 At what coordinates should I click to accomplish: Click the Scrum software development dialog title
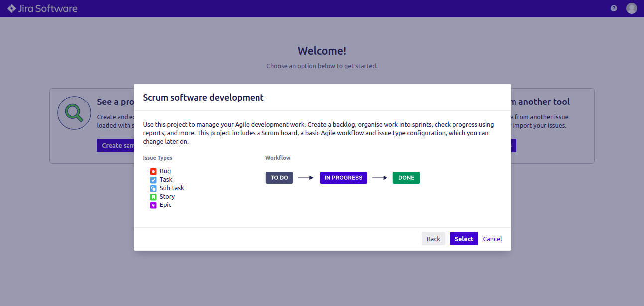coord(204,98)
